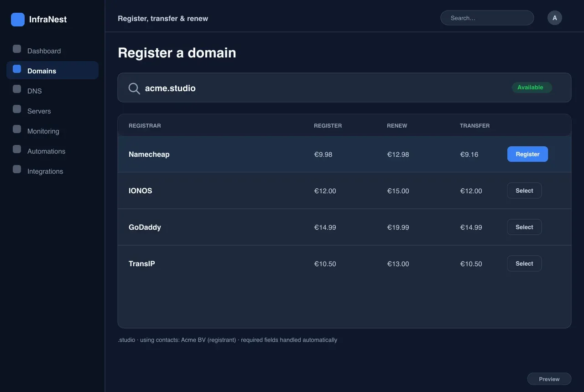
Task: Click the "Register, transfer & renew" header text
Action: click(163, 18)
